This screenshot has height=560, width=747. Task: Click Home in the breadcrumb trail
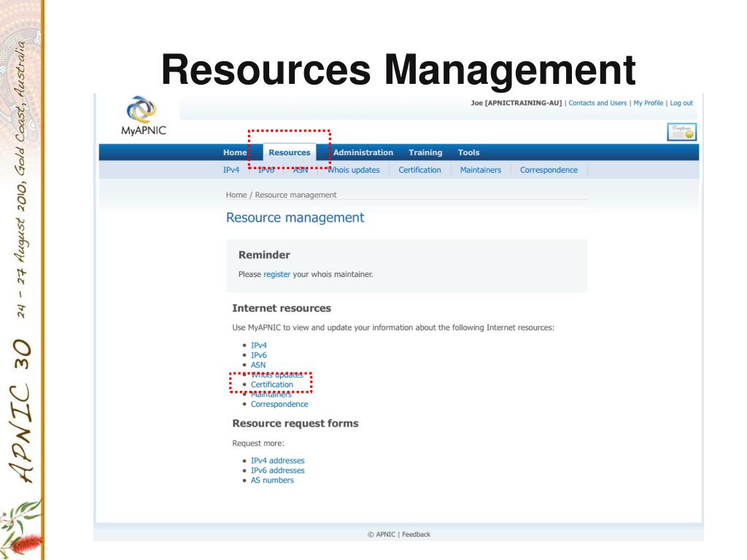point(236,195)
